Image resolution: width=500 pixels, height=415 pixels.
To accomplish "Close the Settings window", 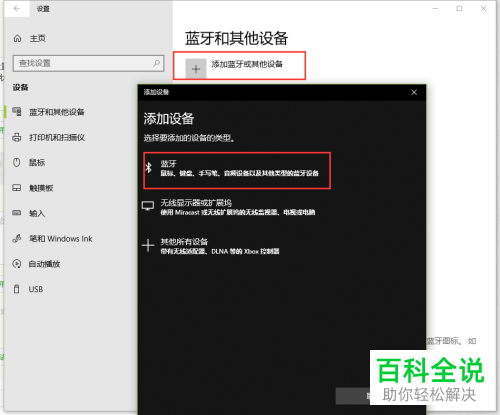I will [x=483, y=9].
